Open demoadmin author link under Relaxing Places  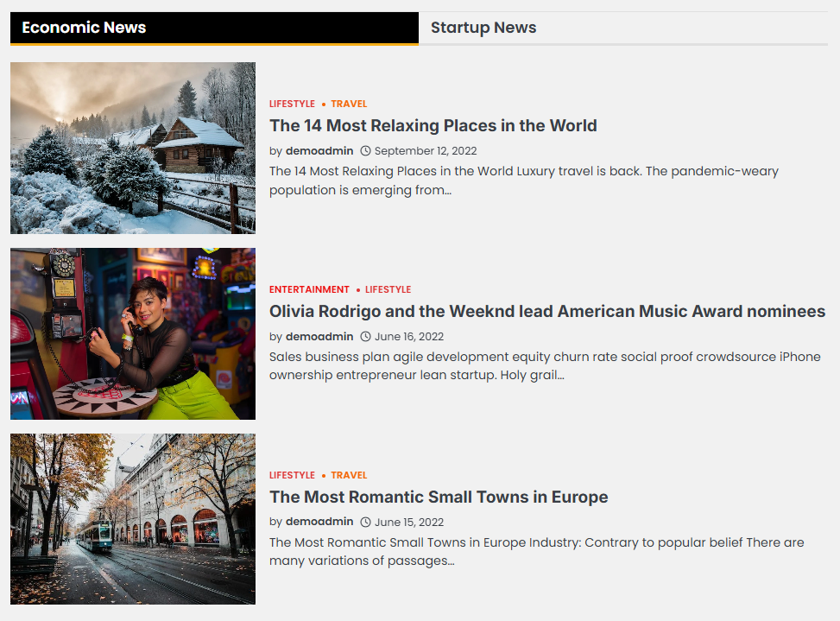(319, 151)
